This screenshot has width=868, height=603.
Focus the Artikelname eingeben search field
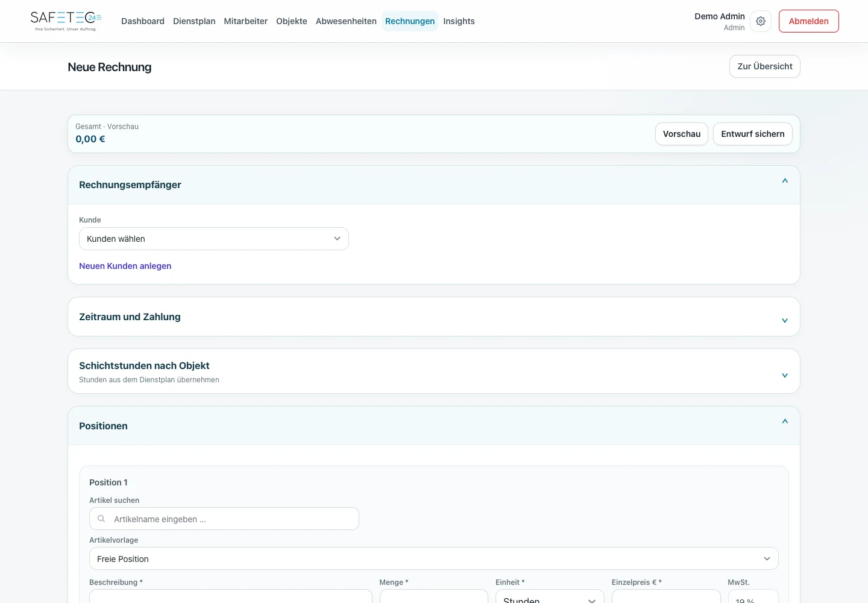pyautogui.click(x=224, y=519)
